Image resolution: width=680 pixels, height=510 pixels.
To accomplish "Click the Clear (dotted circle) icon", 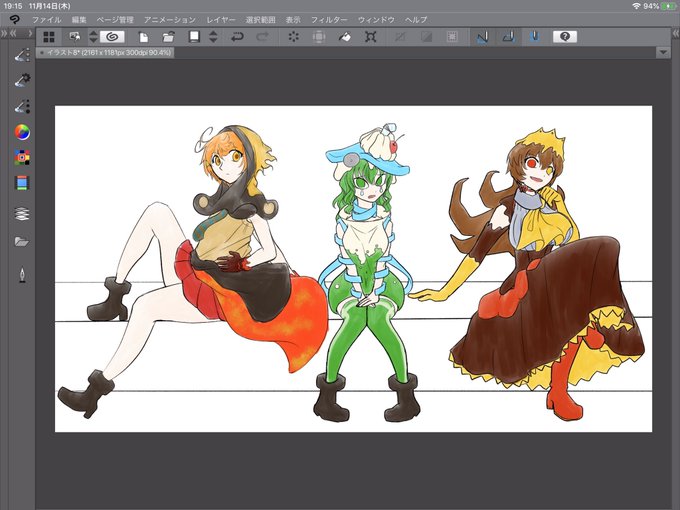I will click(294, 37).
